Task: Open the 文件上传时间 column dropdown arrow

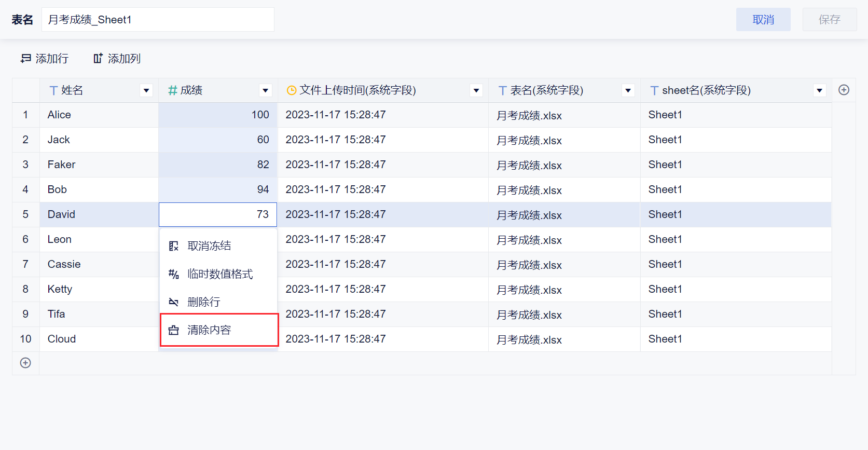Action: point(476,90)
